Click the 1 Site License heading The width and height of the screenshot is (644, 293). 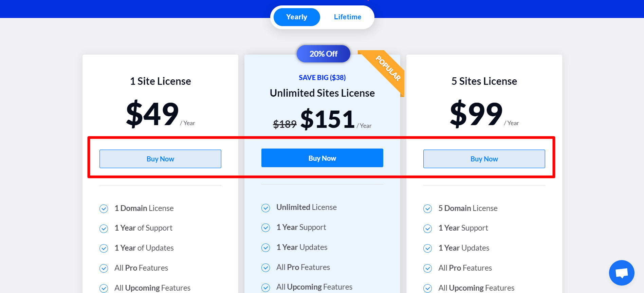(160, 81)
